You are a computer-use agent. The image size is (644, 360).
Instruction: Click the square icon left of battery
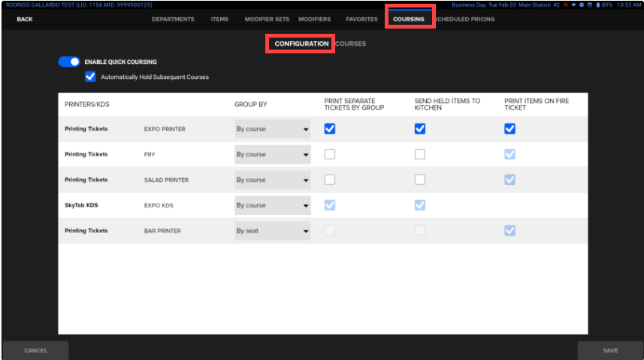590,5
